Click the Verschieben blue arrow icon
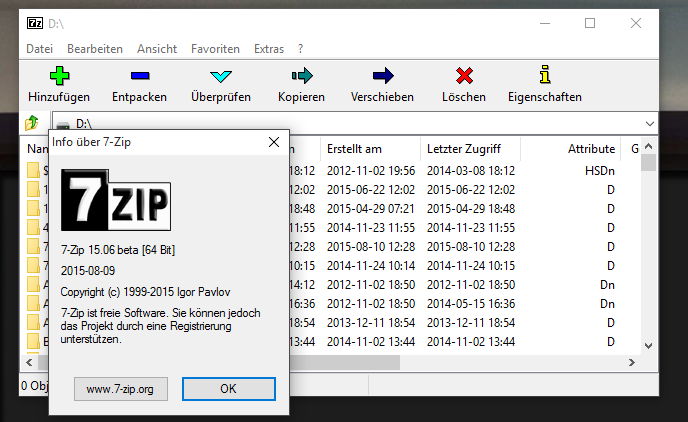Image resolution: width=688 pixels, height=422 pixels. pos(383,75)
